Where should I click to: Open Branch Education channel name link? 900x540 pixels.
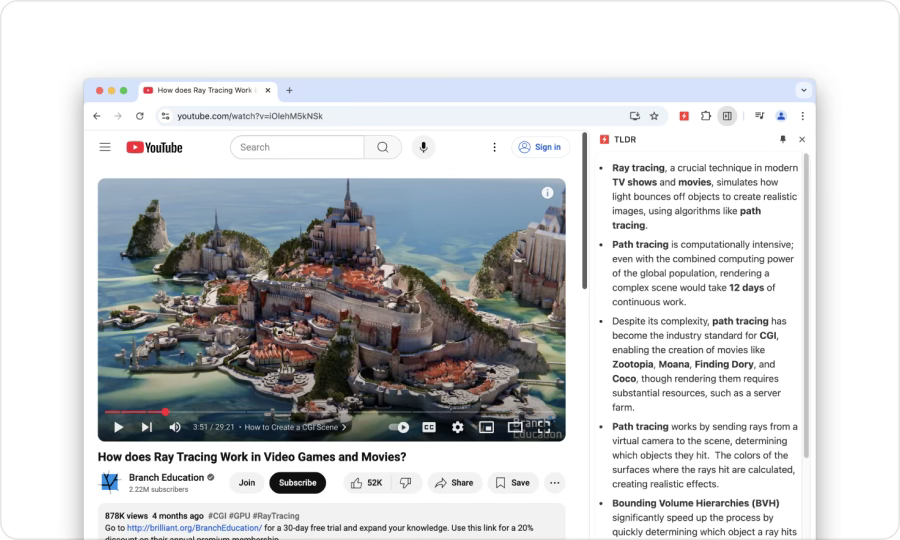[x=166, y=477]
